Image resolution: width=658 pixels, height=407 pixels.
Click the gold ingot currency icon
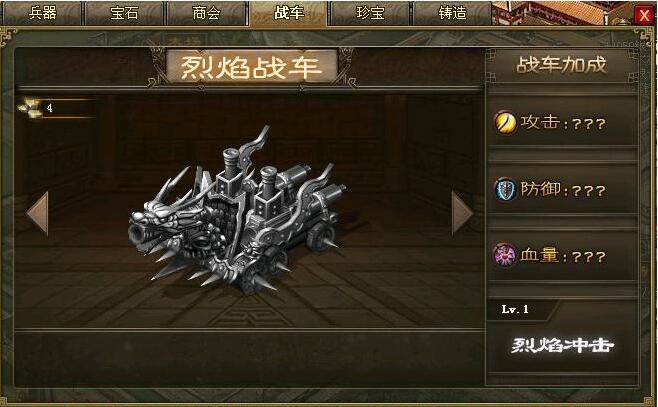(31, 108)
